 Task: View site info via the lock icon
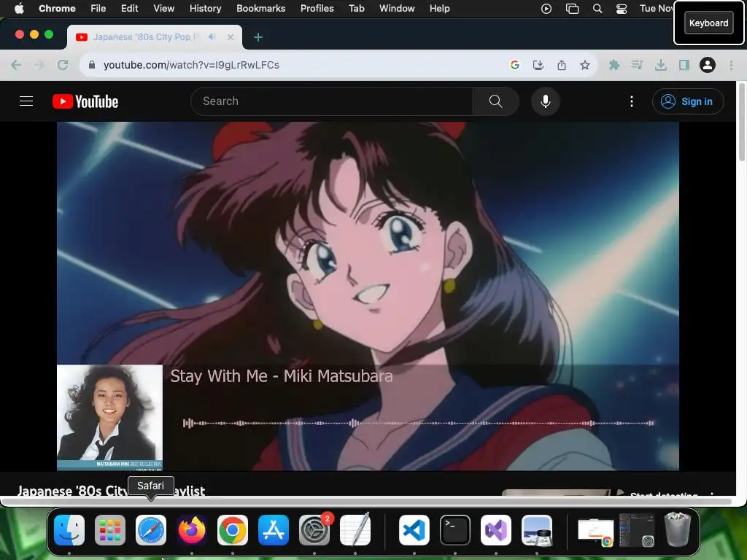92,65
